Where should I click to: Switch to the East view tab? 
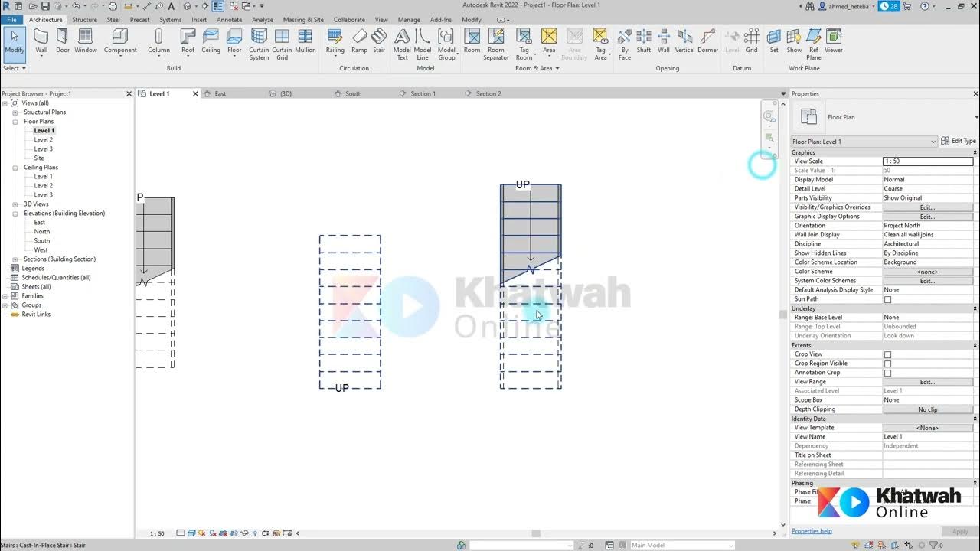tap(220, 93)
